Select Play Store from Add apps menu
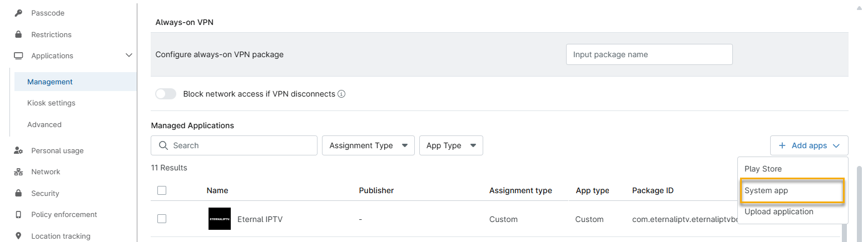The width and height of the screenshot is (868, 242). 763,169
